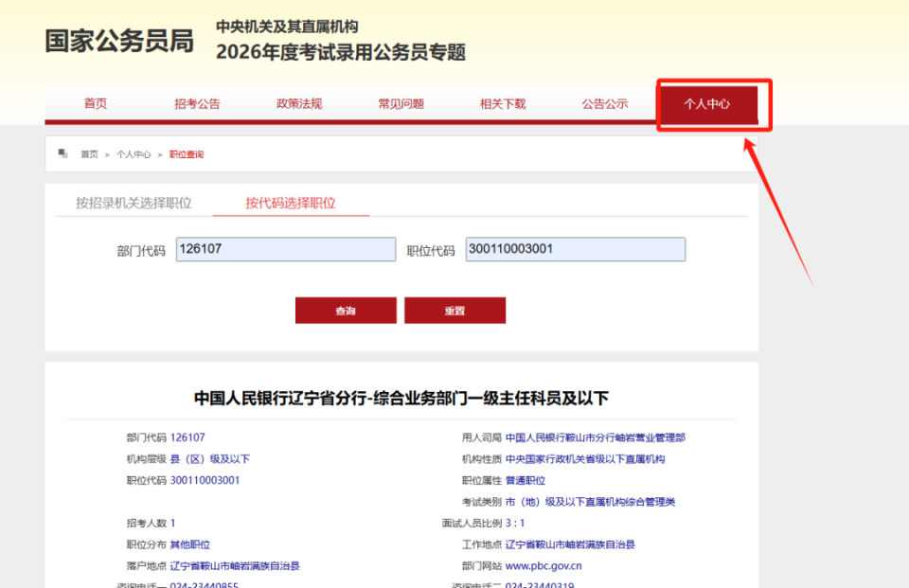Open the 政策法规 page

tap(299, 104)
